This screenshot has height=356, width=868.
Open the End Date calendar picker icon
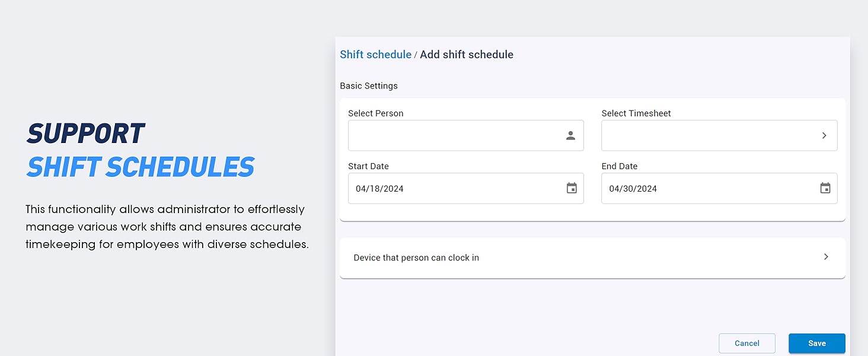[825, 188]
